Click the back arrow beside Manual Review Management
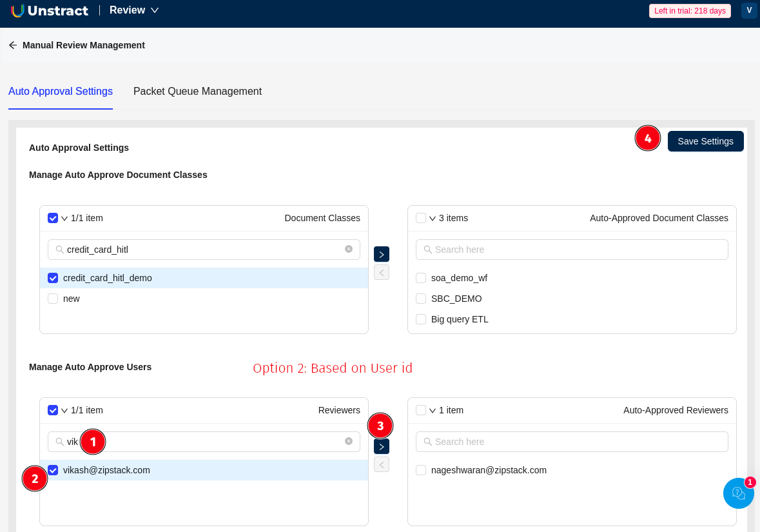This screenshot has width=760, height=532. pos(13,45)
